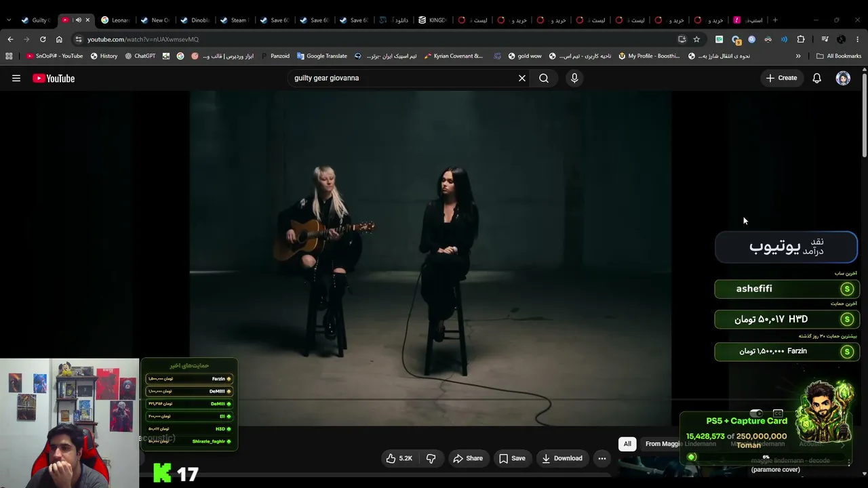868x488 pixels.
Task: Switch to the KINGD tab
Action: tap(433, 20)
